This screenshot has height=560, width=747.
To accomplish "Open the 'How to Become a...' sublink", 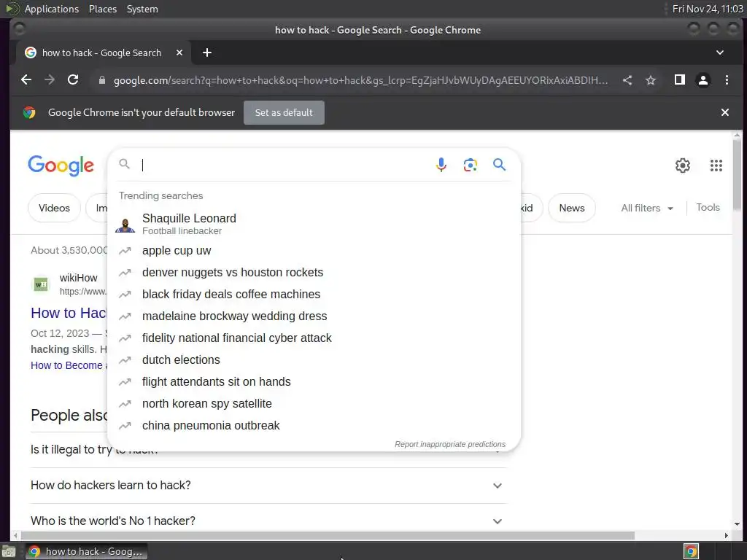I will coord(69,365).
